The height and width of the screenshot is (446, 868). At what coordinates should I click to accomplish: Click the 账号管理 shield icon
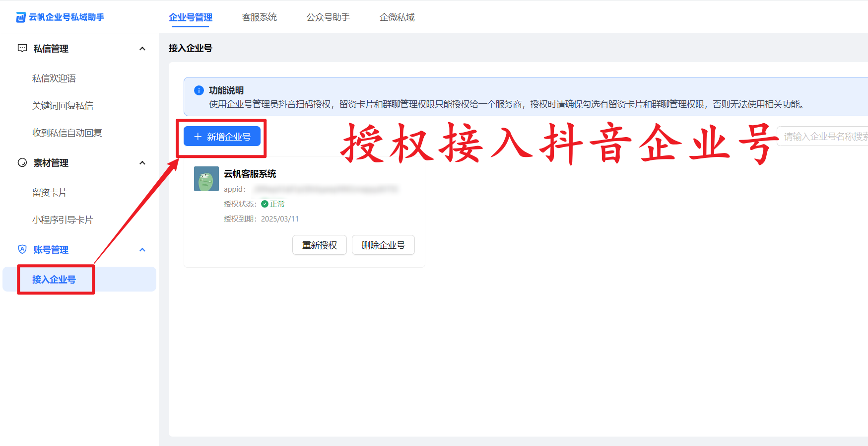(x=22, y=249)
